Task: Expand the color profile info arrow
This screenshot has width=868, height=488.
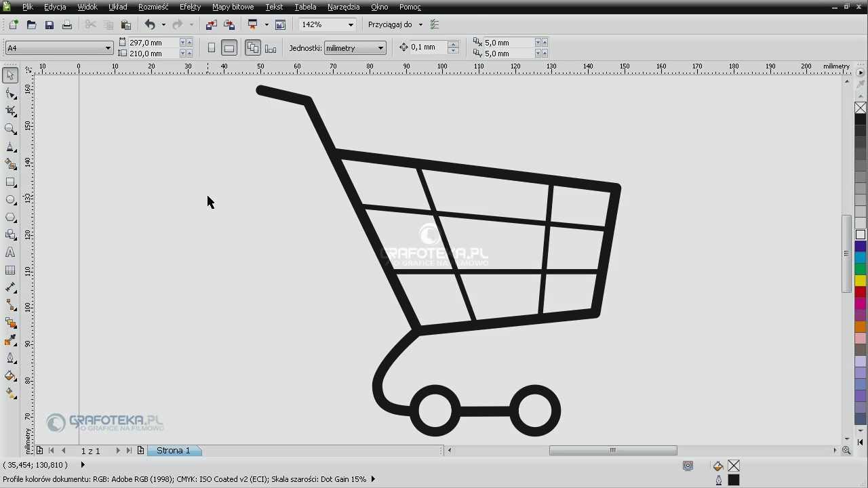Action: 373,479
